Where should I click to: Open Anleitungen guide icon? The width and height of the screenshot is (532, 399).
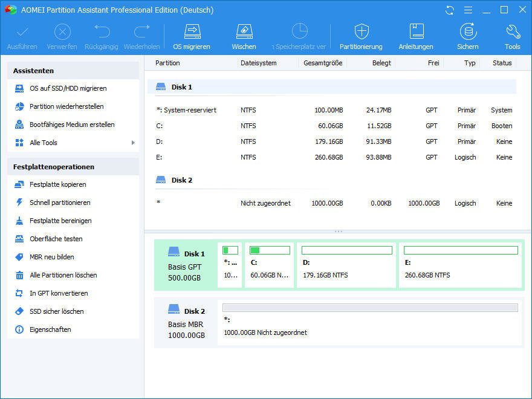[x=416, y=31]
